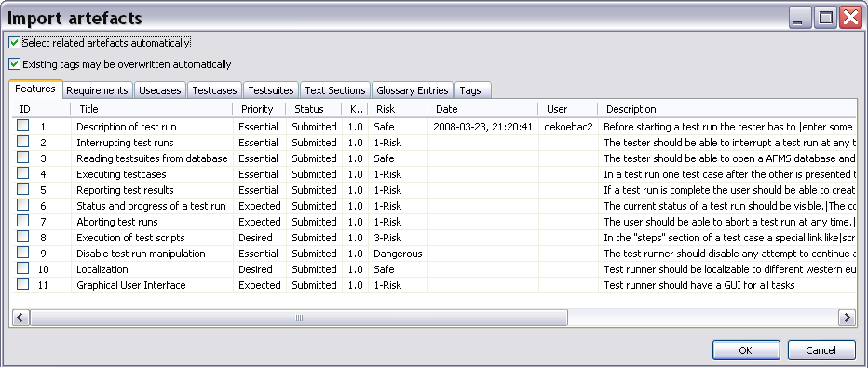Open the Glossary Entries tab

[x=413, y=90]
